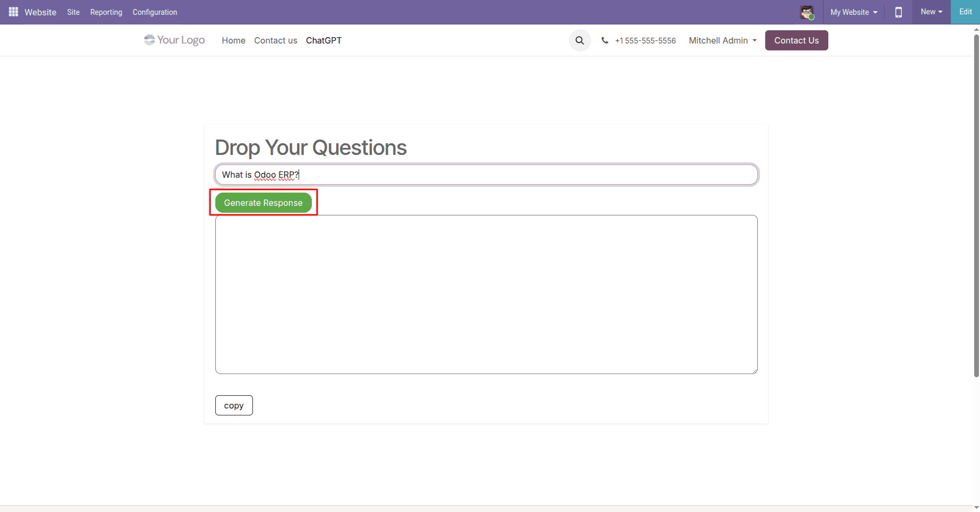Call the number +1 555-555-5556
This screenshot has width=980, height=512.
point(645,41)
